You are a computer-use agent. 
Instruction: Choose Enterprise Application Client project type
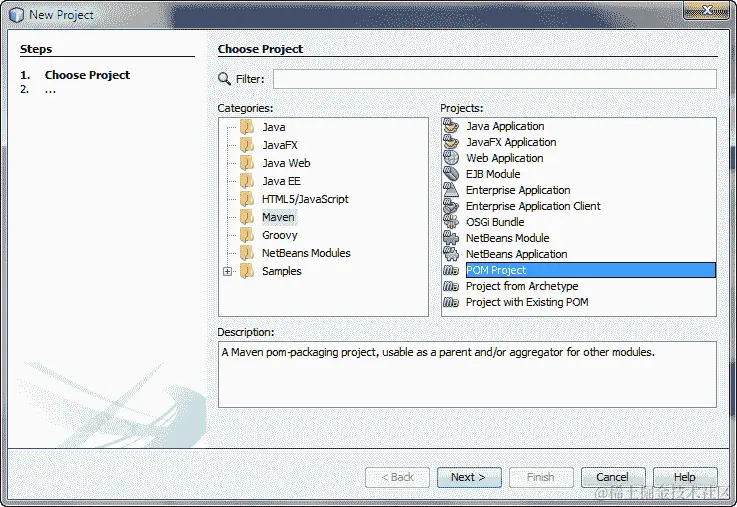[x=533, y=206]
